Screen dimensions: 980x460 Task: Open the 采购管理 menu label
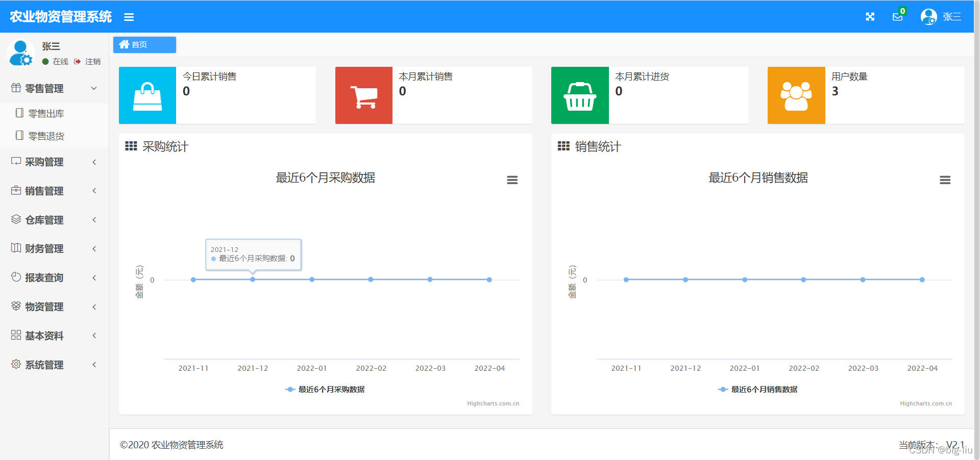pyautogui.click(x=44, y=162)
